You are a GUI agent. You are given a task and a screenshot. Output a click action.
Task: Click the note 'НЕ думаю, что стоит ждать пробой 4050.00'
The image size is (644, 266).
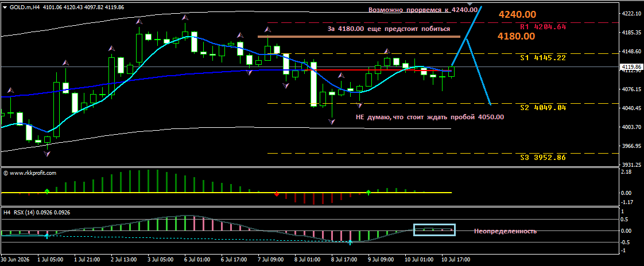point(429,117)
